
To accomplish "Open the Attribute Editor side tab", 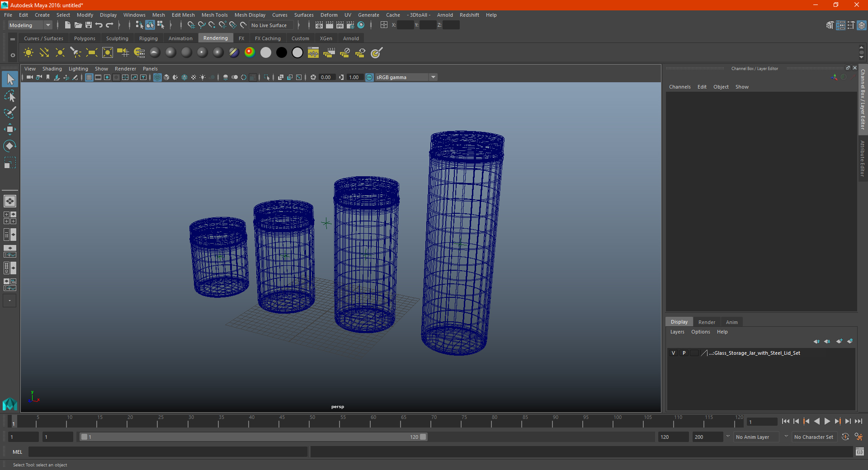I will 863,158.
